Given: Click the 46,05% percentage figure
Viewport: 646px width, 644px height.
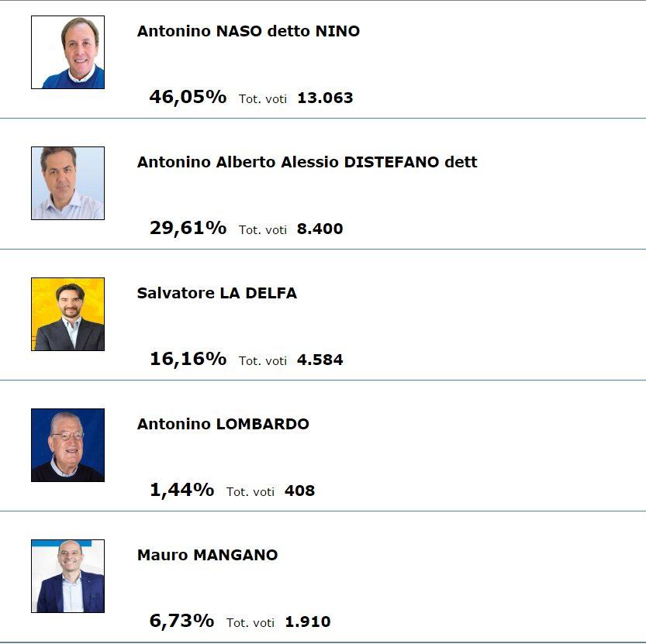Looking at the screenshot, I should click(x=188, y=97).
